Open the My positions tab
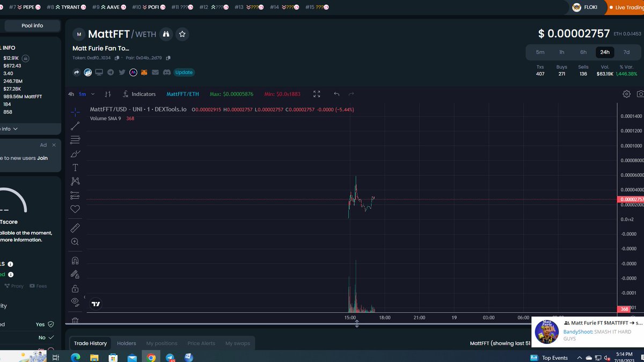This screenshot has width=644, height=362. [x=162, y=343]
